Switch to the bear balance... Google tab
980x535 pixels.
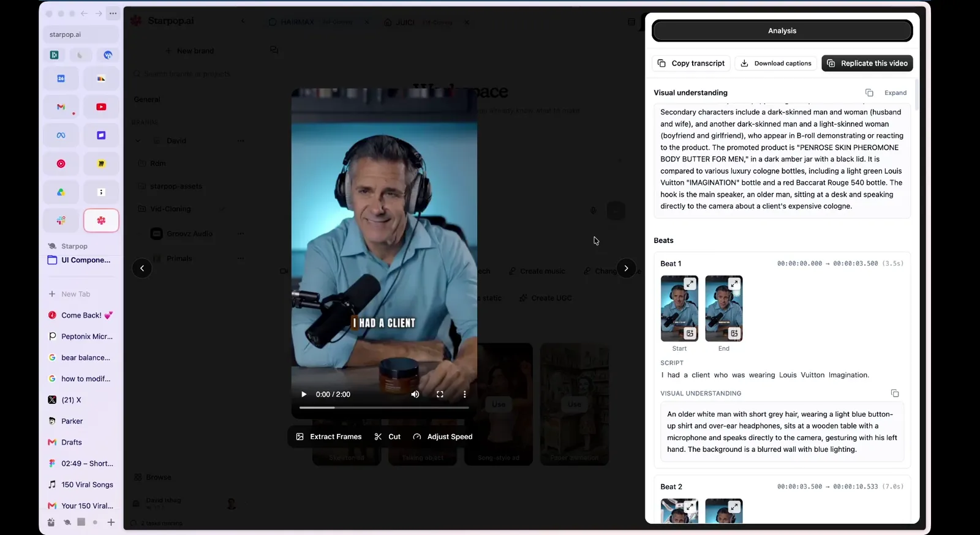pyautogui.click(x=80, y=357)
